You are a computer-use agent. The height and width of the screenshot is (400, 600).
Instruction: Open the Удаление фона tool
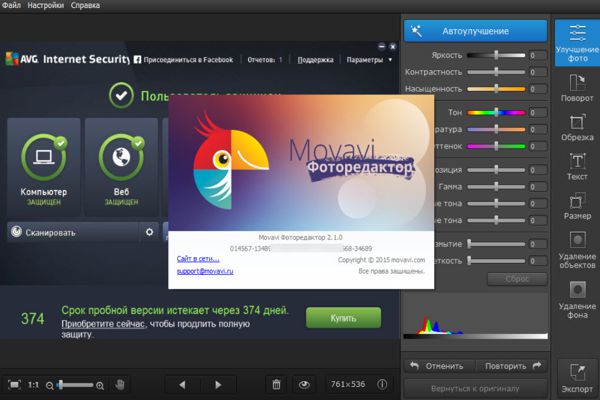[x=577, y=300]
